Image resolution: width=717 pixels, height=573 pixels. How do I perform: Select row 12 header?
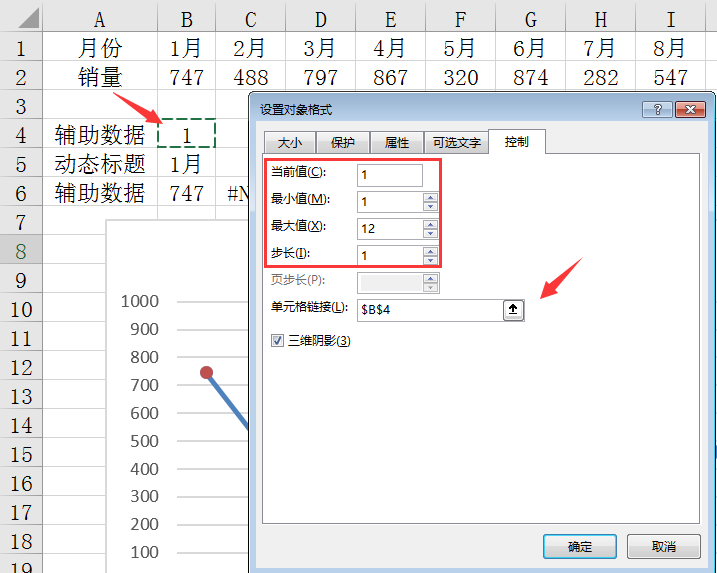(x=21, y=366)
